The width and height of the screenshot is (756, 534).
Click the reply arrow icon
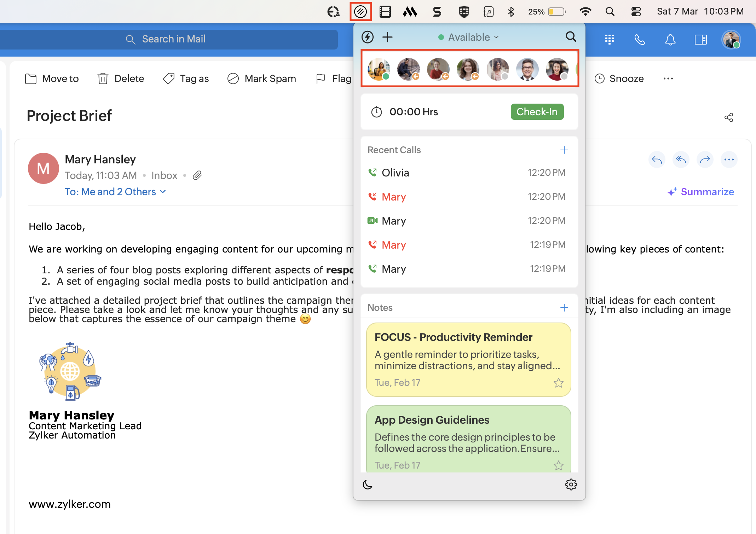(x=657, y=160)
